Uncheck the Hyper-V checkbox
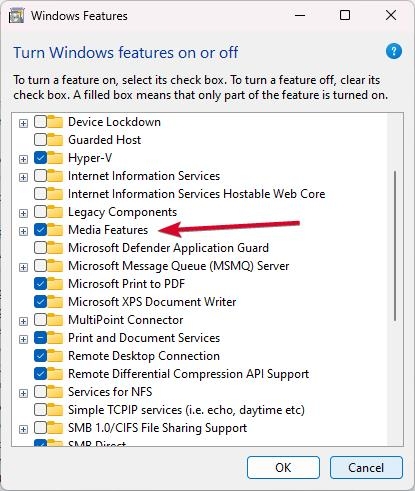The height and width of the screenshot is (491, 415). [x=40, y=158]
